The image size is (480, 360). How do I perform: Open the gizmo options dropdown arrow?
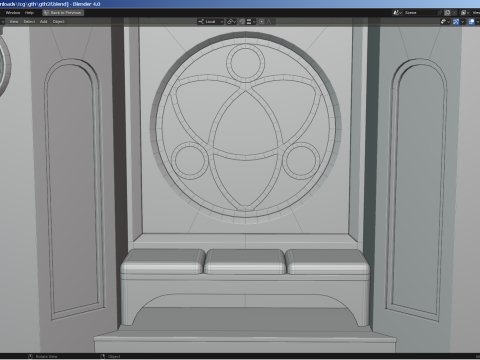tap(462, 22)
